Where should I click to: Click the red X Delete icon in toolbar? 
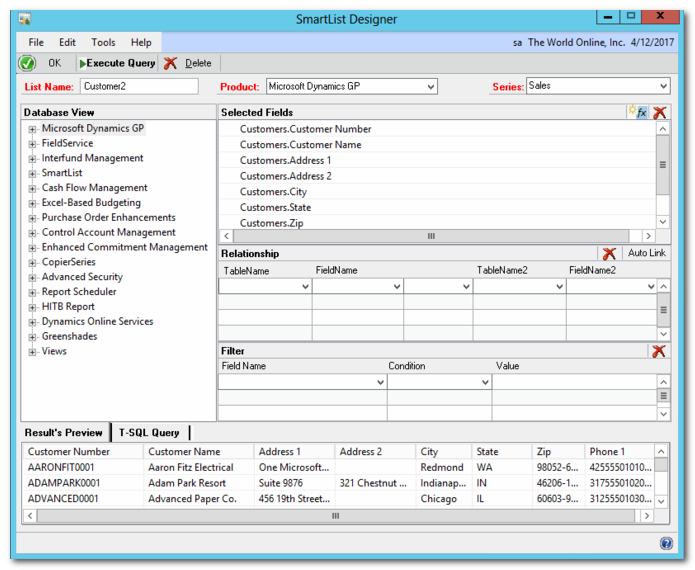click(x=170, y=63)
